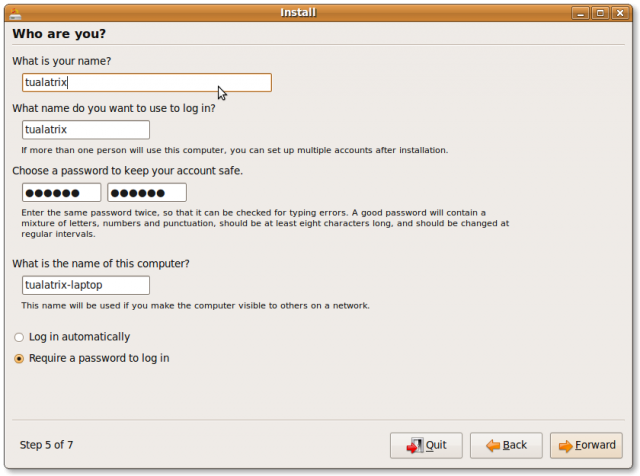Click the Step 5 of 7 label

[x=60, y=444]
